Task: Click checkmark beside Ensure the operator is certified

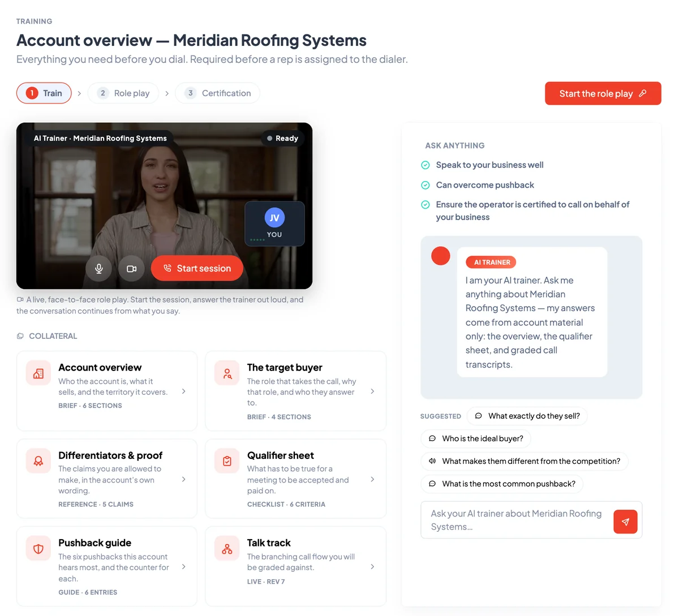Action: pyautogui.click(x=426, y=205)
